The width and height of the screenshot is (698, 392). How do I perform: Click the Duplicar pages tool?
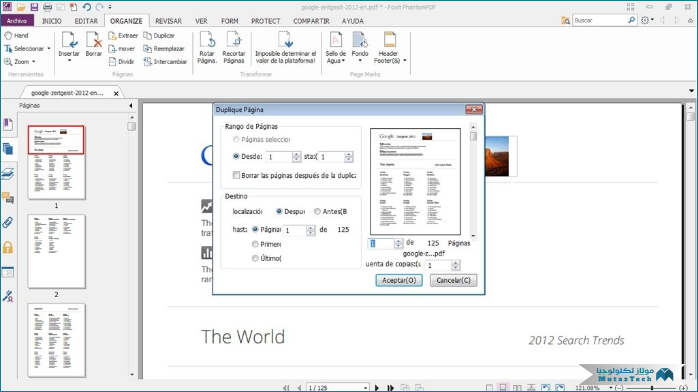[159, 35]
